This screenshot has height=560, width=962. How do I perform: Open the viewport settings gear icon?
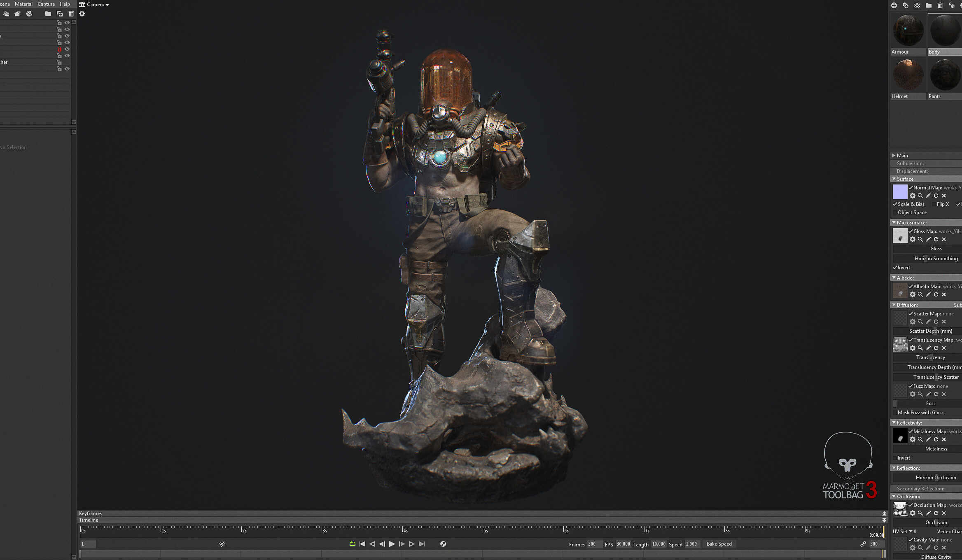click(x=82, y=14)
